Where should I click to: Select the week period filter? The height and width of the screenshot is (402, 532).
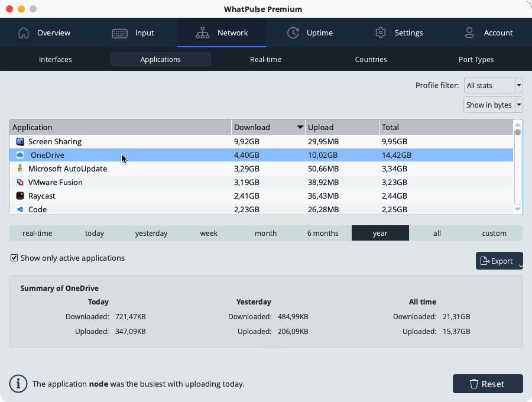209,233
